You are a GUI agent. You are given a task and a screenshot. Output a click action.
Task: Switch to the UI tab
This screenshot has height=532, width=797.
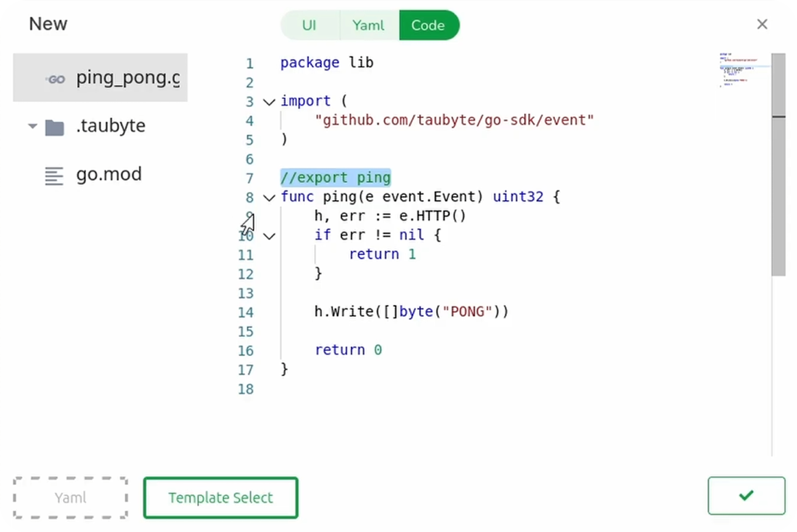pyautogui.click(x=309, y=25)
